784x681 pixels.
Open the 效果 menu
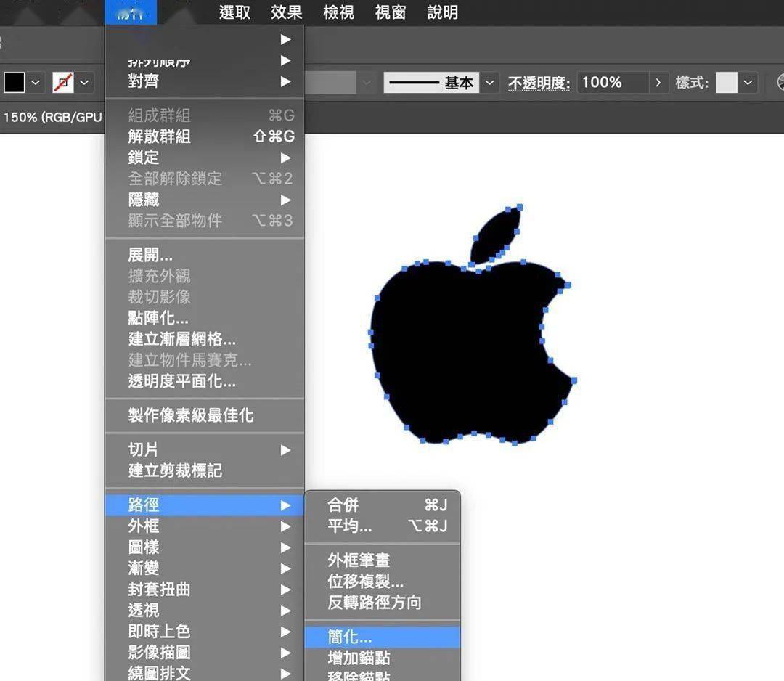tap(287, 12)
